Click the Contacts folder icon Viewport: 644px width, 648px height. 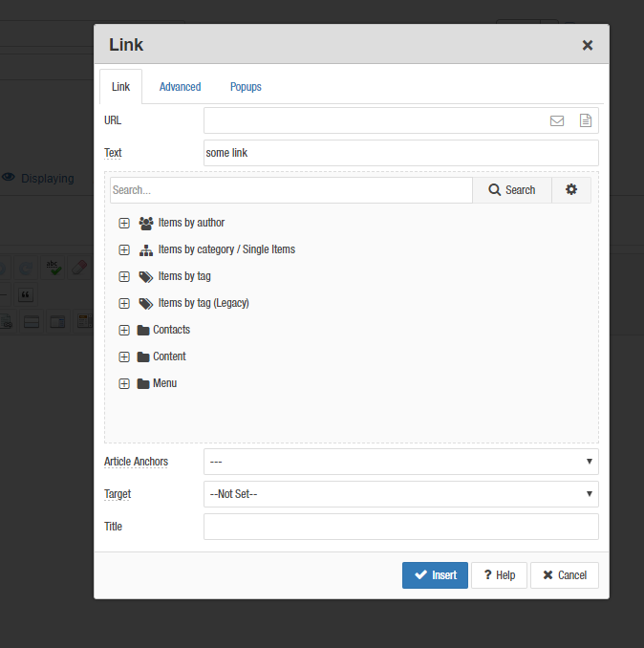(x=143, y=330)
